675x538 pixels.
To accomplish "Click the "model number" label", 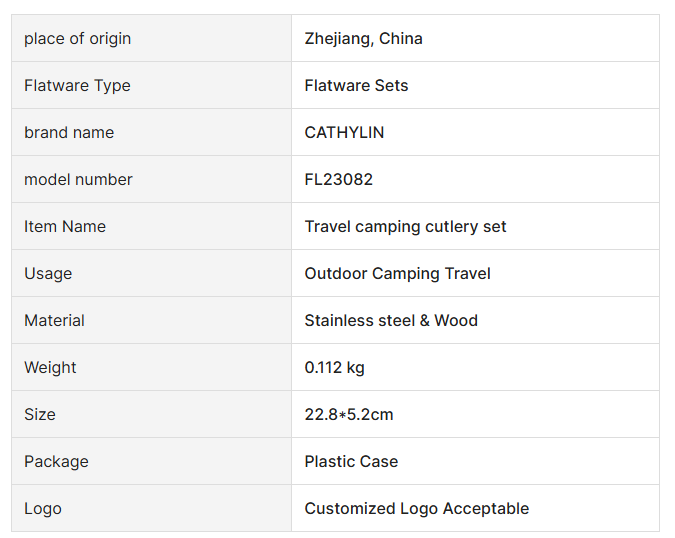I will coord(78,180).
